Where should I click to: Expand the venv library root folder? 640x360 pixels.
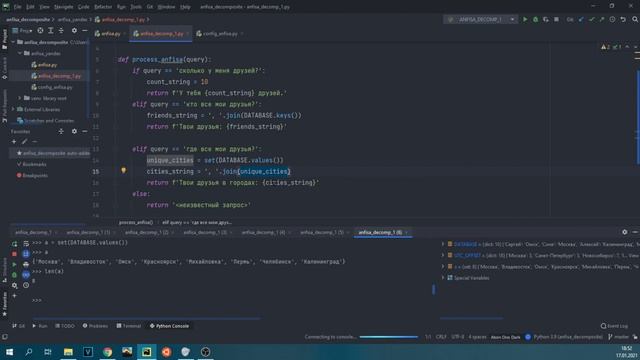20,98
